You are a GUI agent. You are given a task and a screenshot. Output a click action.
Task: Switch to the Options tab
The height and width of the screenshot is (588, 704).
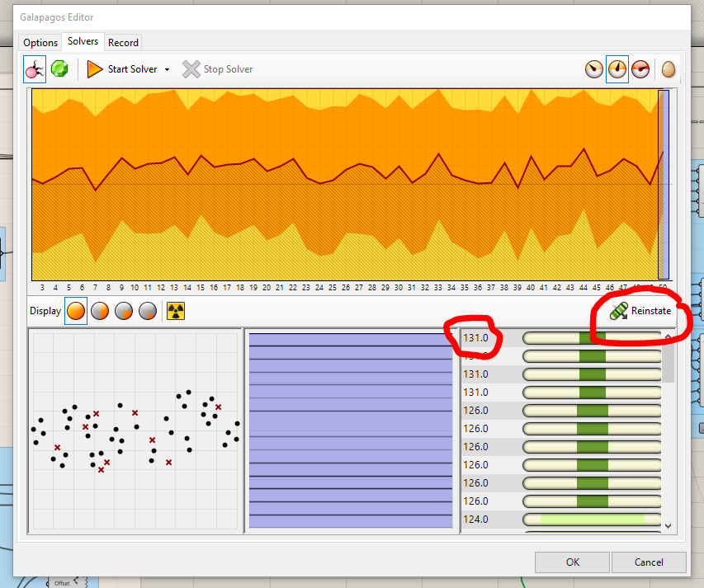point(40,43)
